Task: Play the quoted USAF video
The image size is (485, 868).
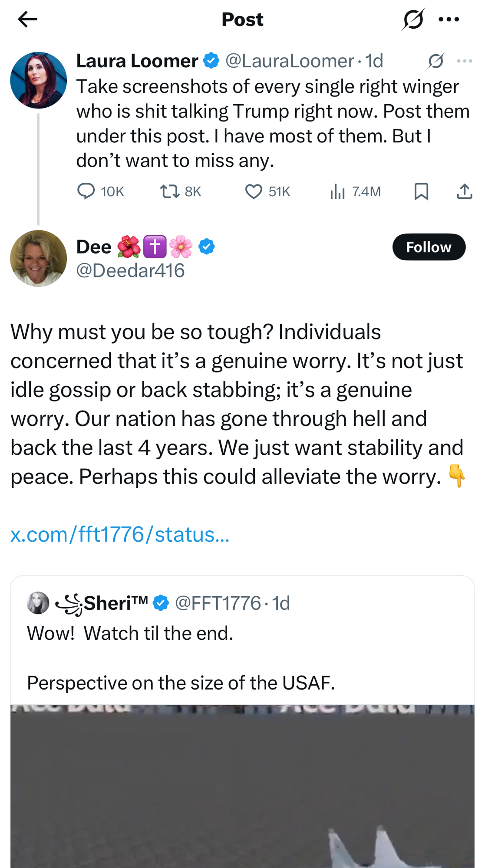Action: click(242, 786)
